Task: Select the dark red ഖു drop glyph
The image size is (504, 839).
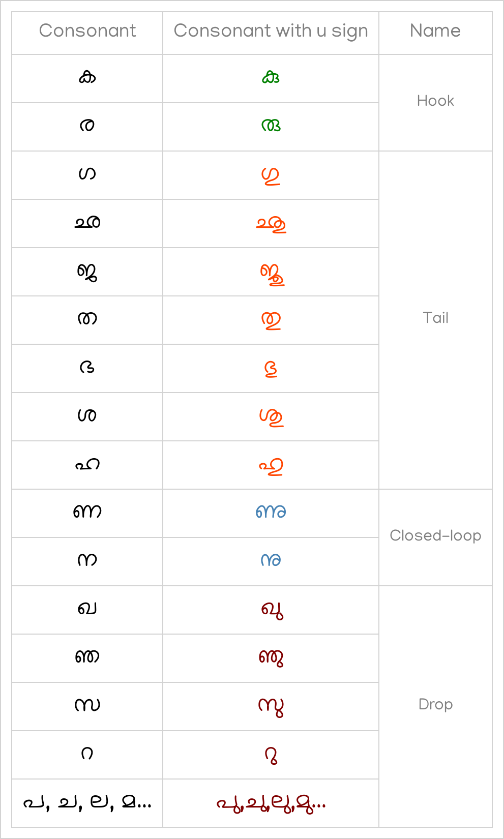Action: tap(272, 610)
